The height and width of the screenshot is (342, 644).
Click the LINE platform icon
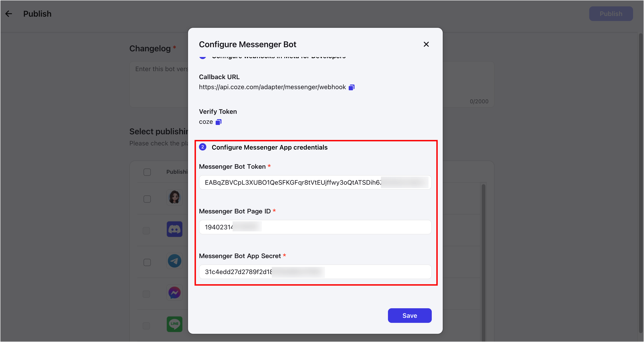[175, 324]
